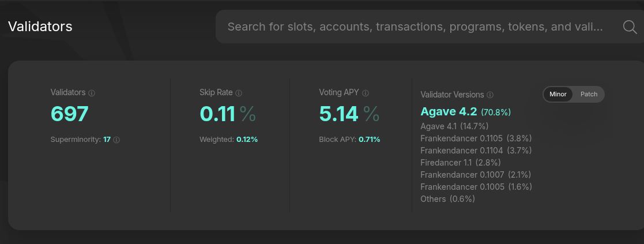This screenshot has height=244, width=644.
Task: Click the Others version row
Action: [447, 199]
